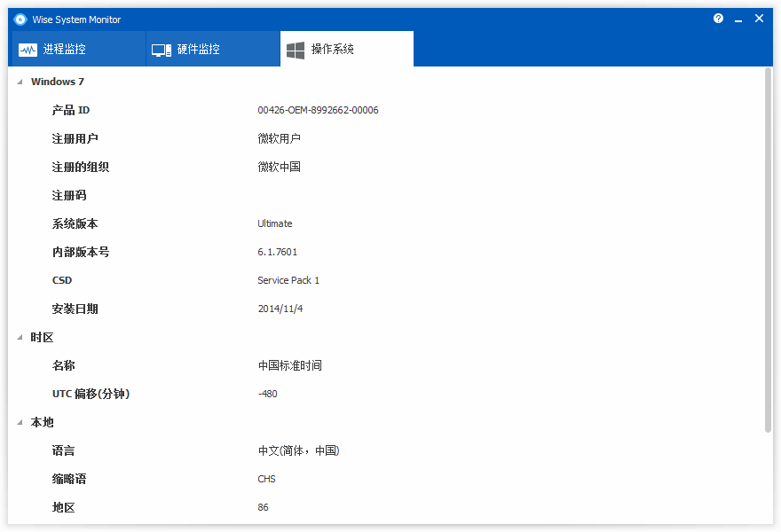Image resolution: width=781 pixels, height=532 pixels.
Task: Select the product ID value 00426-OEM-8992662-00006
Action: 318,110
